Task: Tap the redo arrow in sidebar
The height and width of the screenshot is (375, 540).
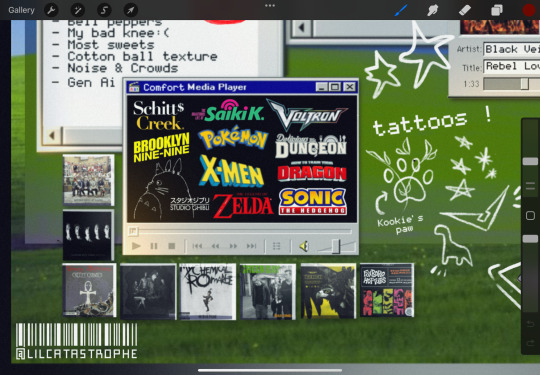Action: pos(530,343)
